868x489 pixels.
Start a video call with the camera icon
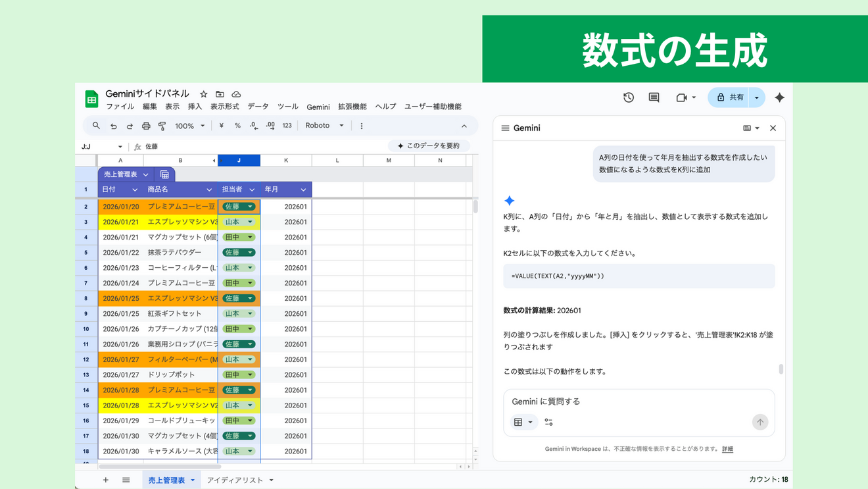coord(681,97)
